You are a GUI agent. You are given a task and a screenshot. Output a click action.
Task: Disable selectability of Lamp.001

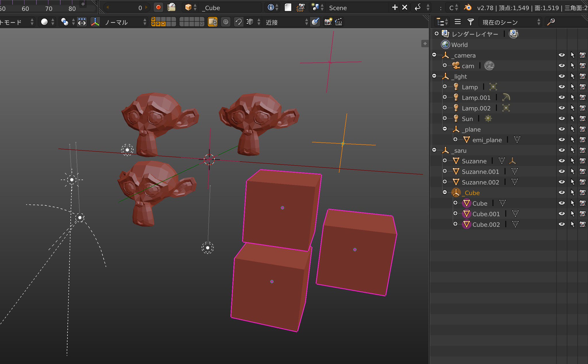pos(572,98)
